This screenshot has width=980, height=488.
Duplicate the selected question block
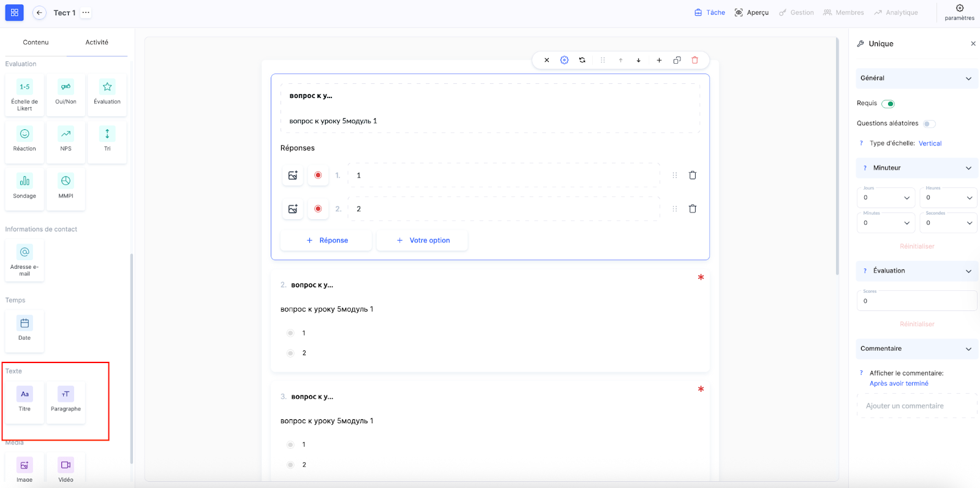[677, 60]
